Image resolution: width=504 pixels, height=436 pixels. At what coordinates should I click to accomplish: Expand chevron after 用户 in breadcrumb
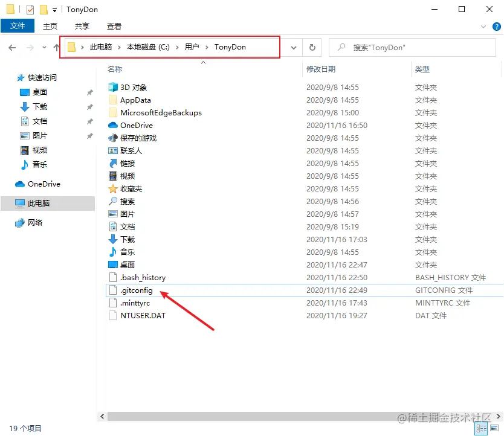[x=207, y=48]
